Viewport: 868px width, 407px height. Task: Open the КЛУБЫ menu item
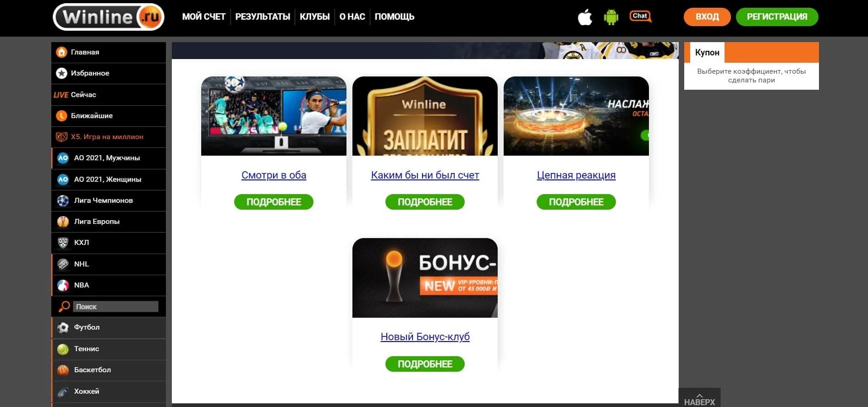pyautogui.click(x=314, y=17)
